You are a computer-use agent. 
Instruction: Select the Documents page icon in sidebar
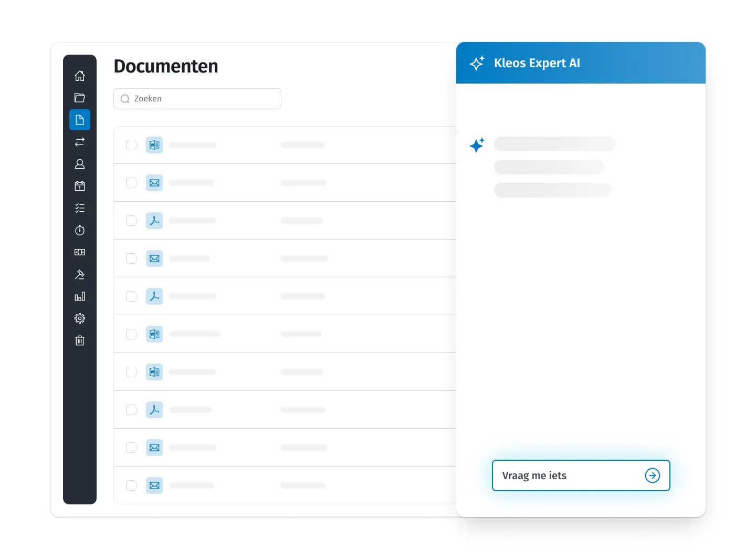coord(80,120)
